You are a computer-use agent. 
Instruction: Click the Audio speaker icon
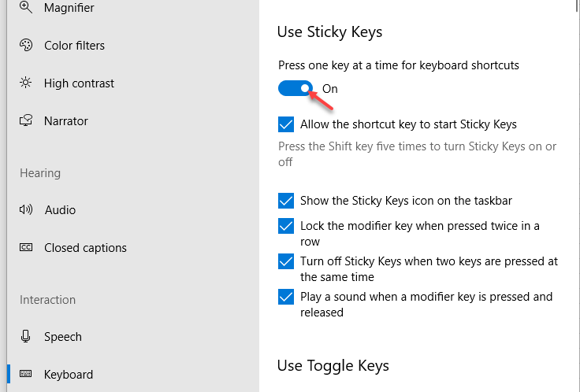tap(26, 209)
